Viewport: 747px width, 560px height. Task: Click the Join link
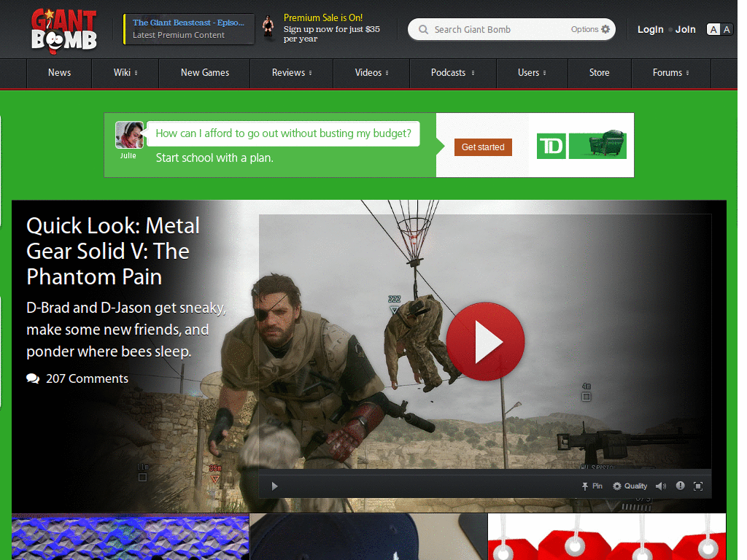[x=685, y=29]
